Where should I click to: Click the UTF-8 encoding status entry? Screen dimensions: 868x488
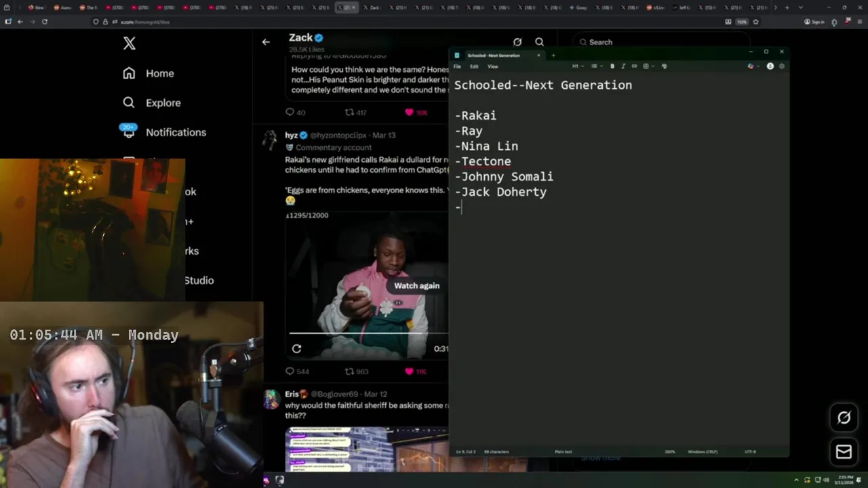click(750, 451)
